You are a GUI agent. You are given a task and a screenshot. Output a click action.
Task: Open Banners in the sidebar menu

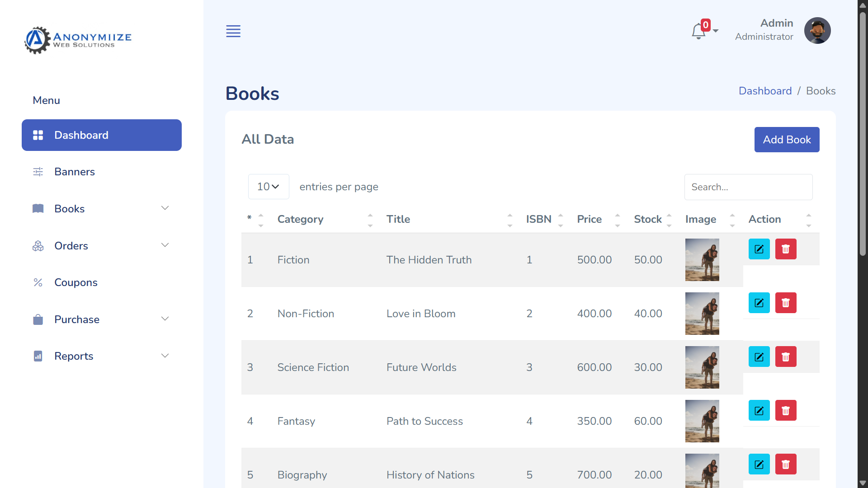[x=102, y=172]
